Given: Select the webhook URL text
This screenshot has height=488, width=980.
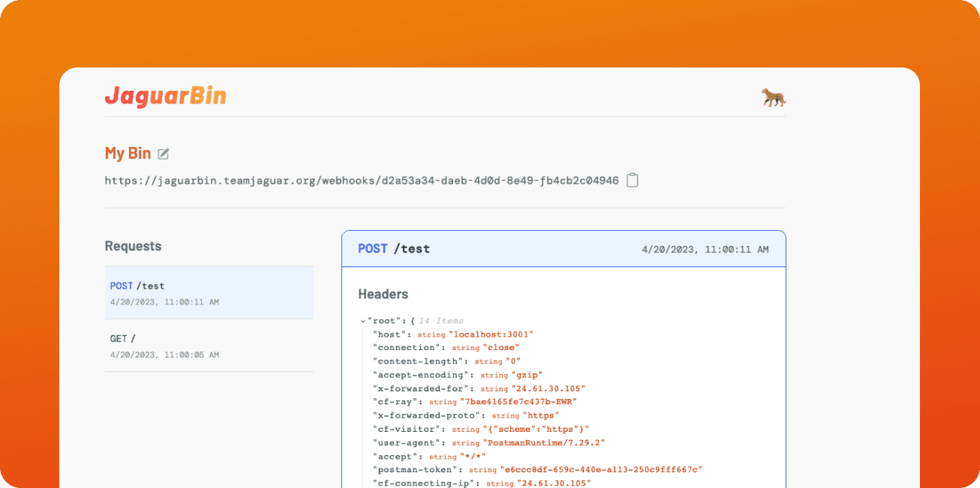Looking at the screenshot, I should click(362, 181).
